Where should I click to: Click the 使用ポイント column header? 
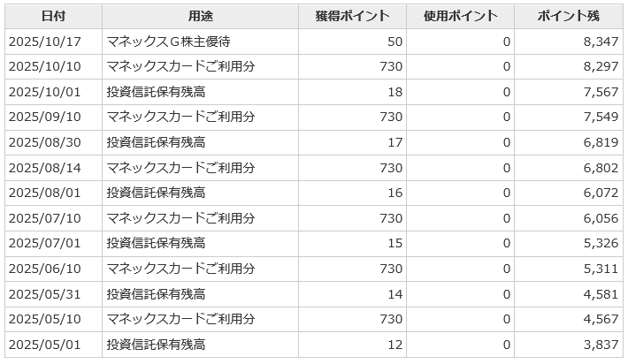(460, 16)
